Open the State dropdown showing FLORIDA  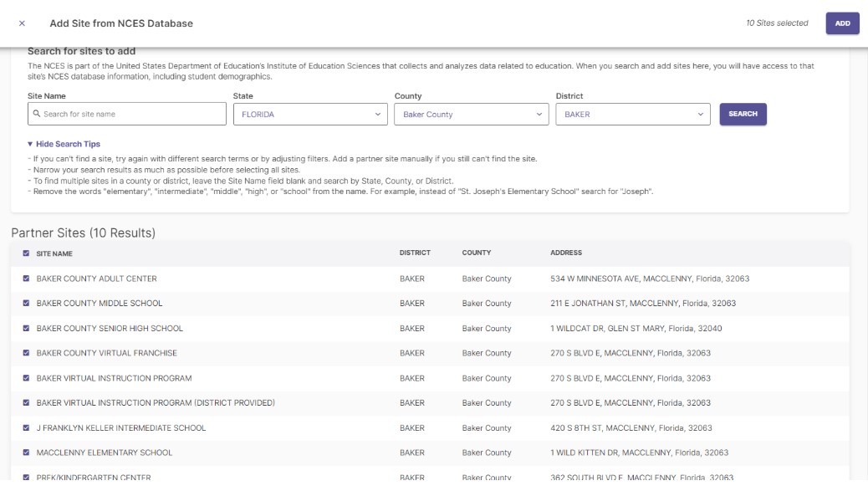pos(310,114)
